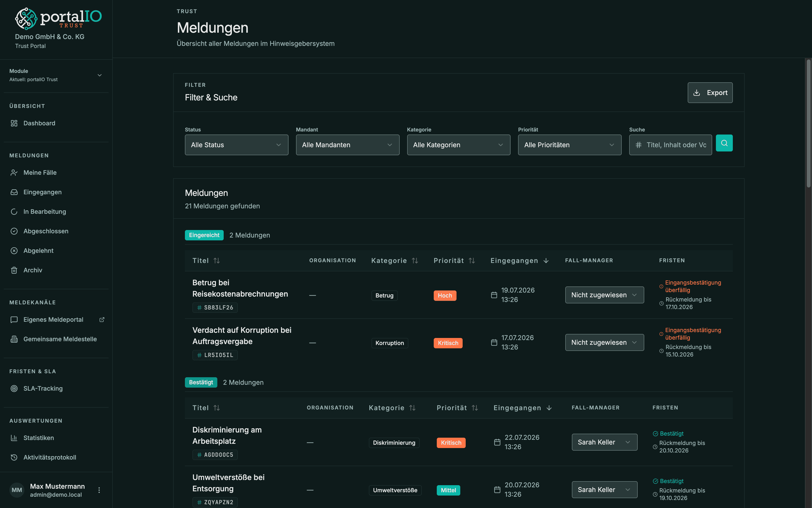Sort Eingereicht table by Priorität arrows

[472, 261]
